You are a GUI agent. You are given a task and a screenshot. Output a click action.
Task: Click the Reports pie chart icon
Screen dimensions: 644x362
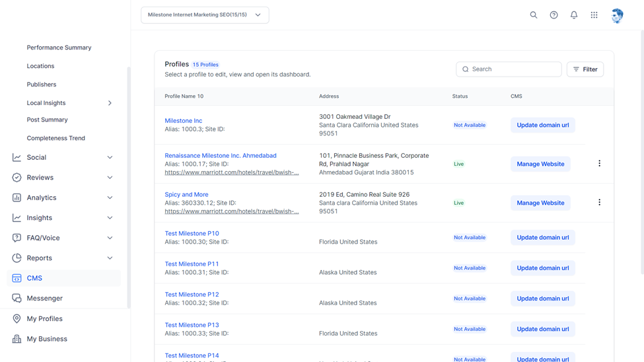click(17, 258)
